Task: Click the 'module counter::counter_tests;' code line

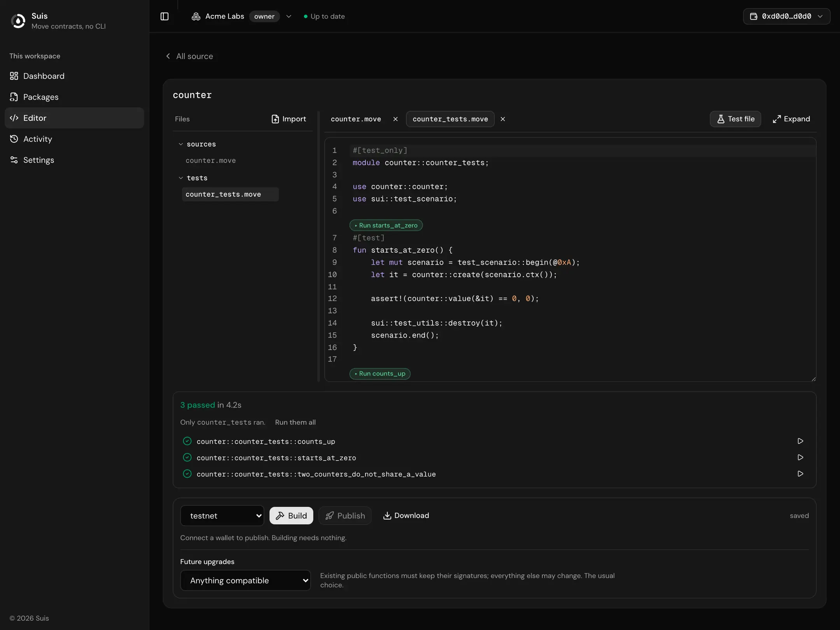Action: [x=420, y=163]
